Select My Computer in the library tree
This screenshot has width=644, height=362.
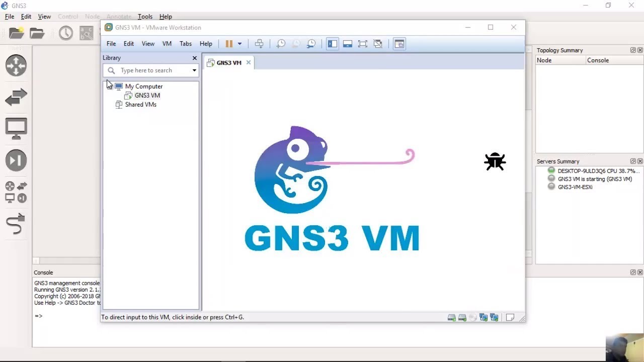[144, 86]
